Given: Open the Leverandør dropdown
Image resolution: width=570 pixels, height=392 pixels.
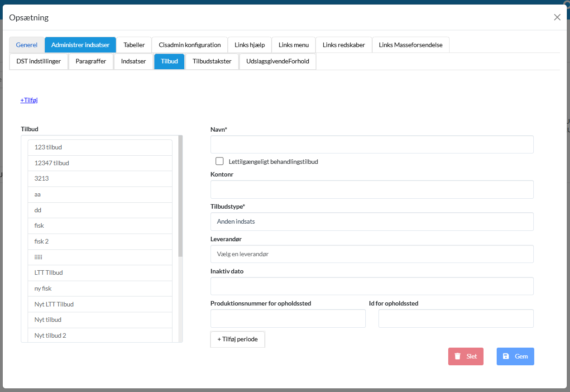Looking at the screenshot, I should [x=372, y=254].
